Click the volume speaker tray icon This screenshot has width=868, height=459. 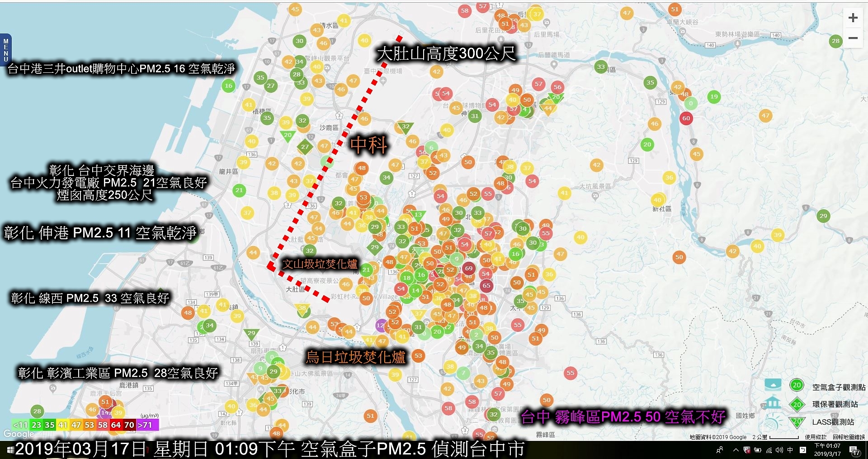coord(779,450)
